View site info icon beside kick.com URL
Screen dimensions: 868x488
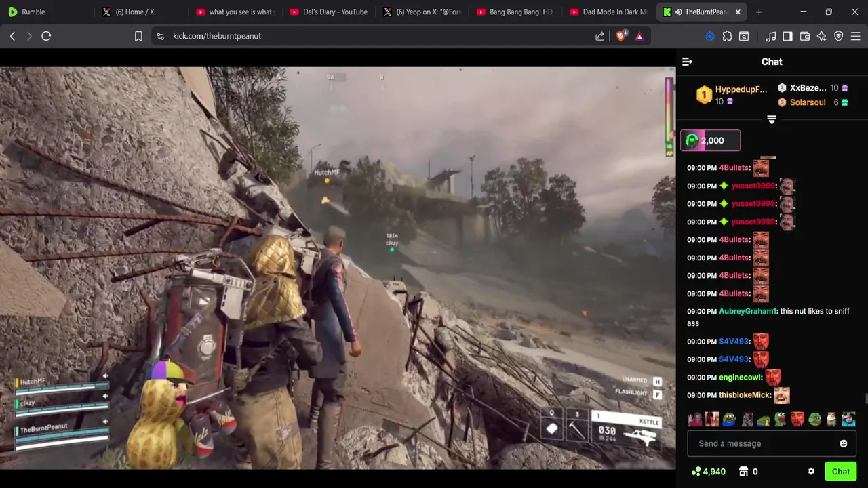(160, 36)
